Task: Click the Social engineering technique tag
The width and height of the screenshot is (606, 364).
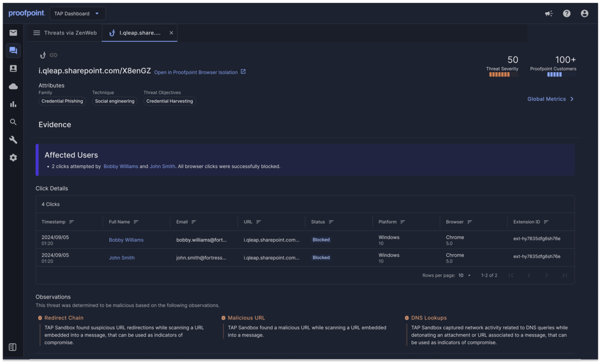Action: tap(115, 101)
